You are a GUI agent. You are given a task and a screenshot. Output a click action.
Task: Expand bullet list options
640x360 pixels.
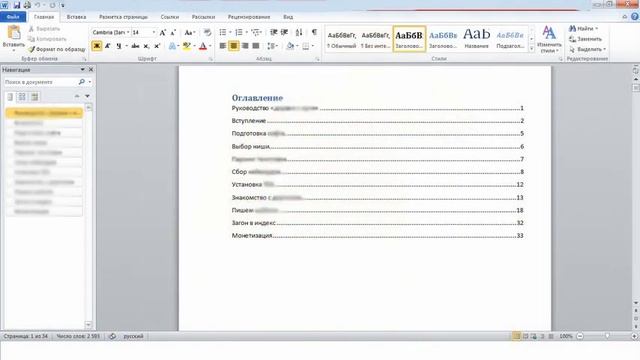tap(230, 32)
